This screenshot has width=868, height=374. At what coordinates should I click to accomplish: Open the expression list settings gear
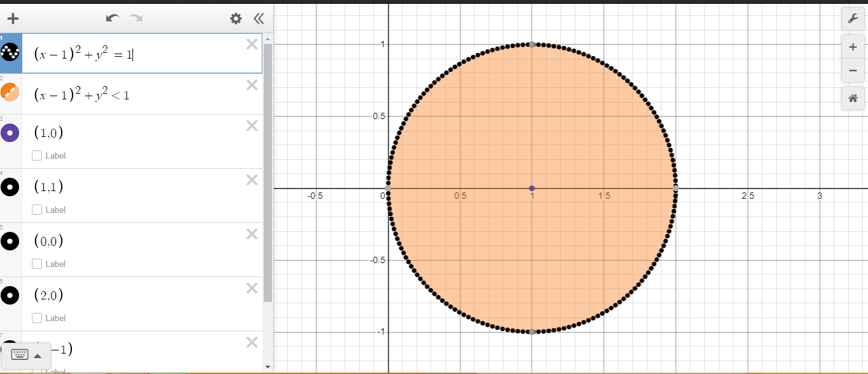click(x=236, y=18)
